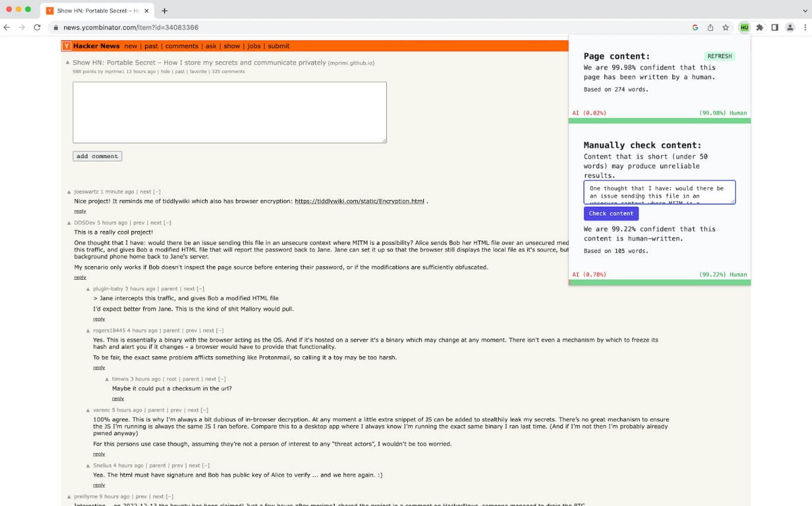Image resolution: width=812 pixels, height=506 pixels.
Task: Collapse DDSDev's comment thread with [–]
Action: (x=167, y=223)
